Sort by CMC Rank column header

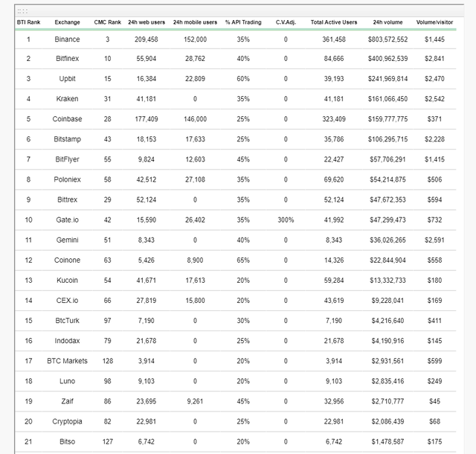(107, 22)
